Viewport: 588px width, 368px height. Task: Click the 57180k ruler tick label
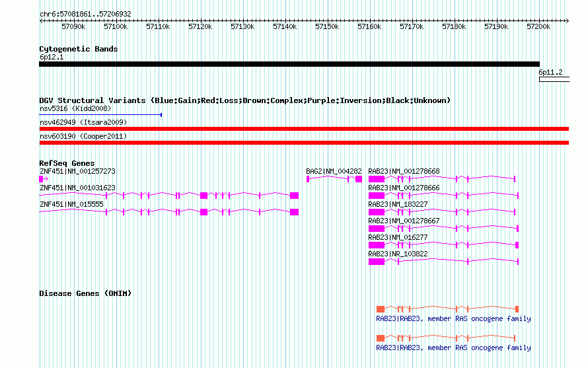(x=454, y=26)
